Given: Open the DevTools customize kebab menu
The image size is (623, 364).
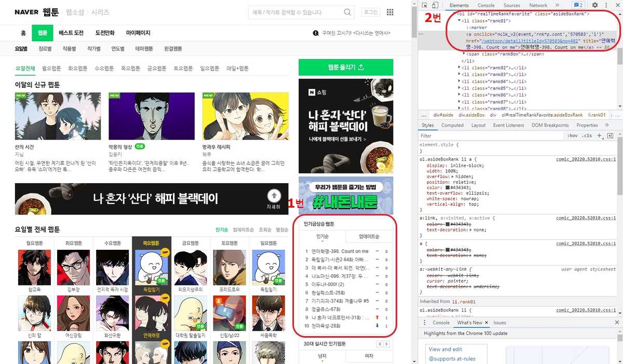Looking at the screenshot, I should click(605, 5).
